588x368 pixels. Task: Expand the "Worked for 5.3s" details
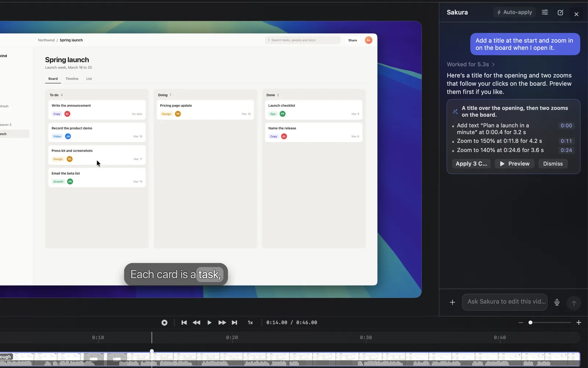(471, 64)
